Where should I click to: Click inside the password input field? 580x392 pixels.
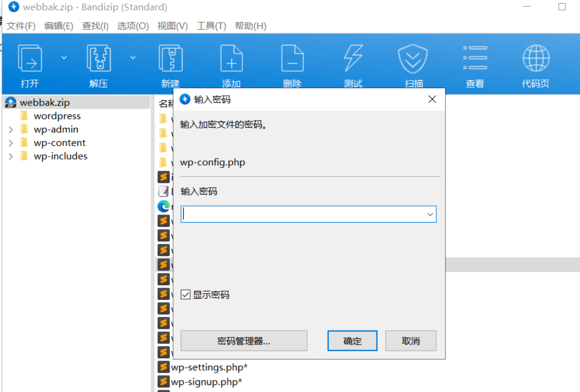coord(303,214)
